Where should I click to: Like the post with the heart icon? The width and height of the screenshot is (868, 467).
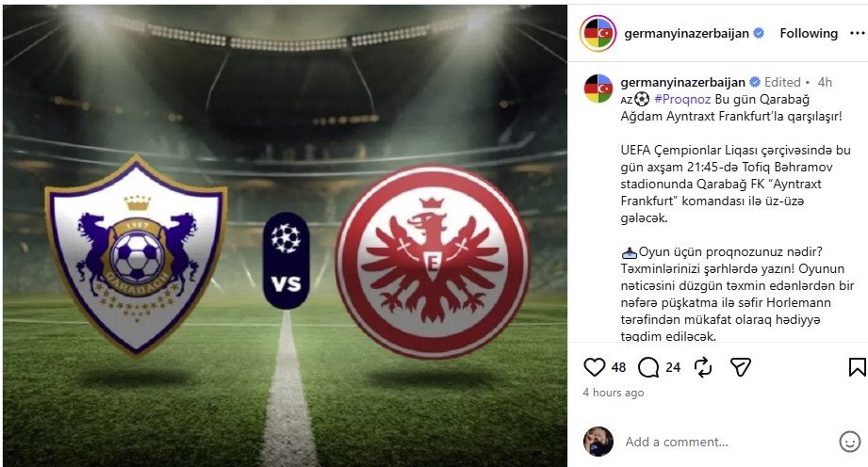pos(595,367)
